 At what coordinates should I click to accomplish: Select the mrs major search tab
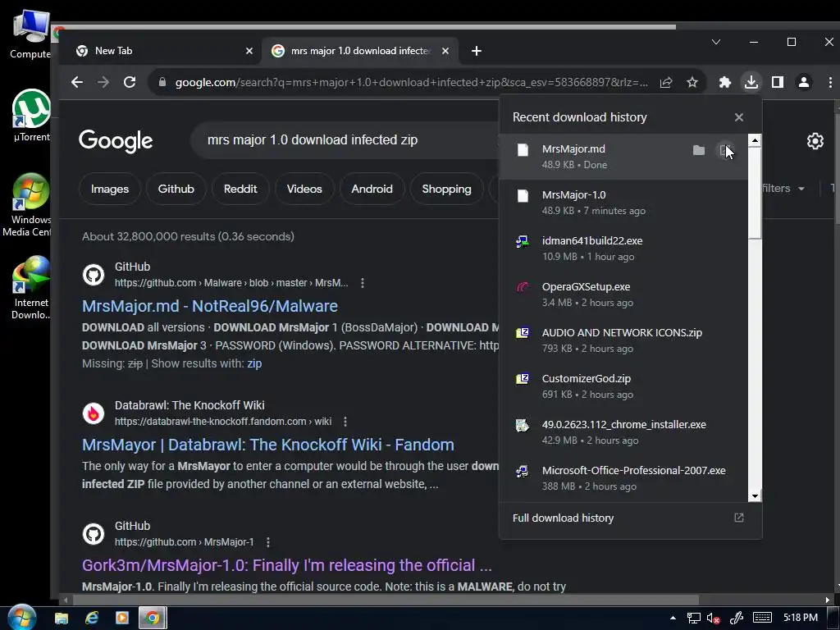tap(360, 51)
